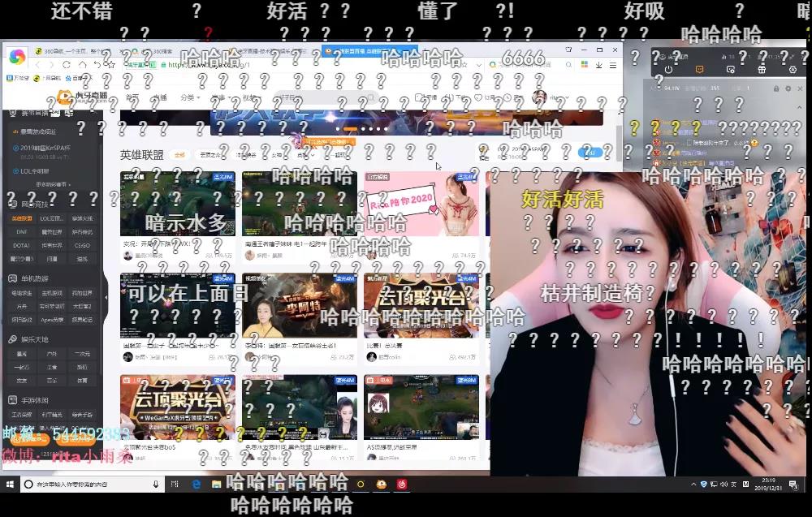Open the browser download manager icon
The height and width of the screenshot is (517, 812).
(x=598, y=65)
